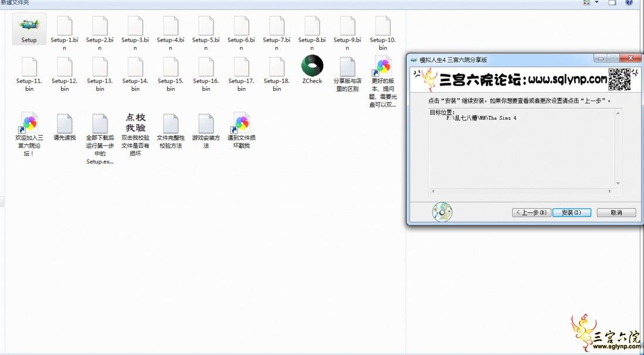The image size is (644, 355).
Task: Select the Setup-11.bin file
Action: [29, 74]
